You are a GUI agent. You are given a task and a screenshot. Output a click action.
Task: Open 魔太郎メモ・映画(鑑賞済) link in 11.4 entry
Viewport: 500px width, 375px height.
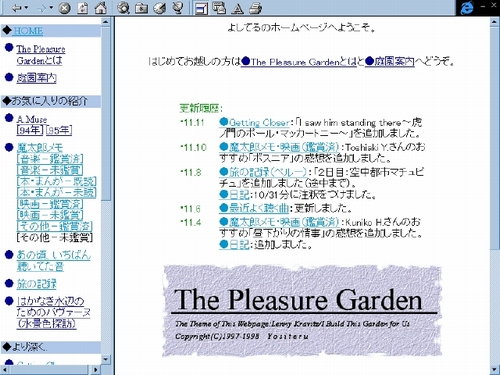pos(279,222)
